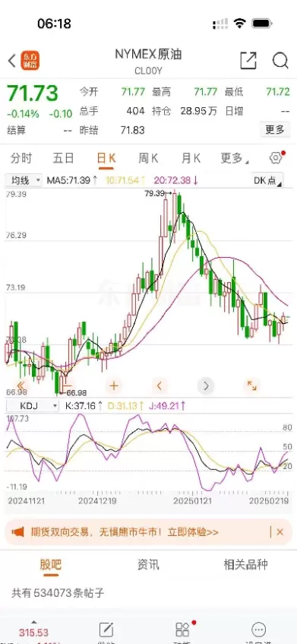Switch to 周K chart tab

tap(149, 158)
